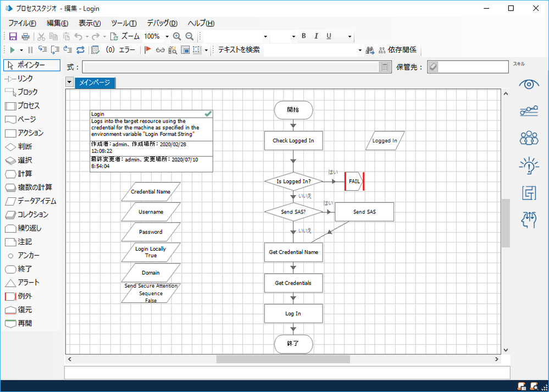Open the connected nodes skill icon
The height and width of the screenshot is (392, 549).
[x=529, y=112]
